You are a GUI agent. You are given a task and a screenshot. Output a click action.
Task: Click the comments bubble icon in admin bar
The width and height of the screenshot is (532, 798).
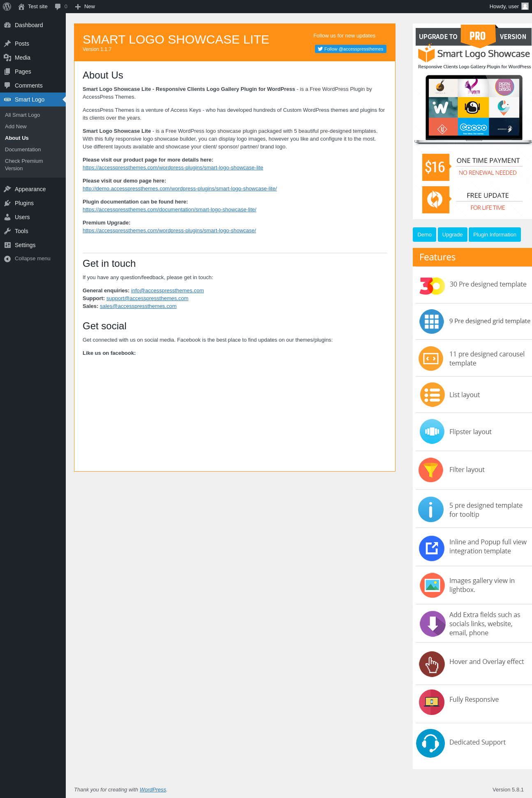pos(58,7)
